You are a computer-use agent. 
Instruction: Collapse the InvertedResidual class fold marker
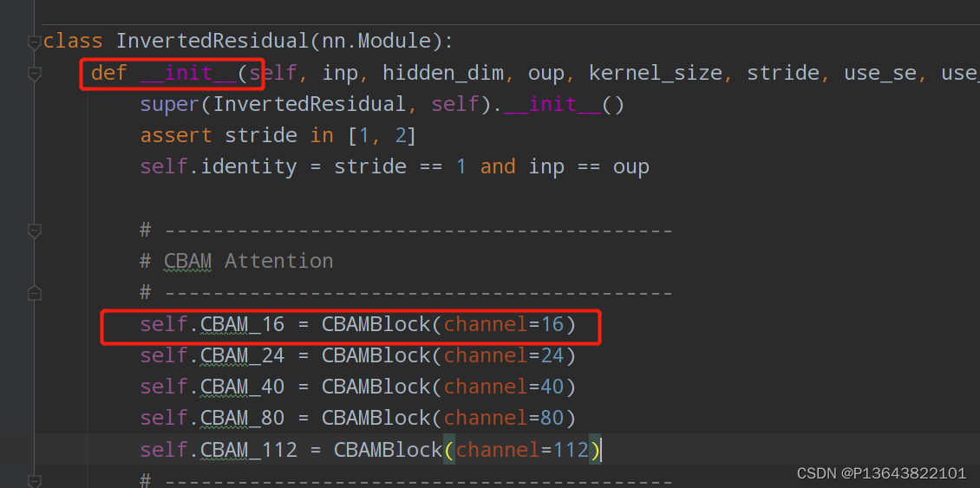tap(35, 42)
